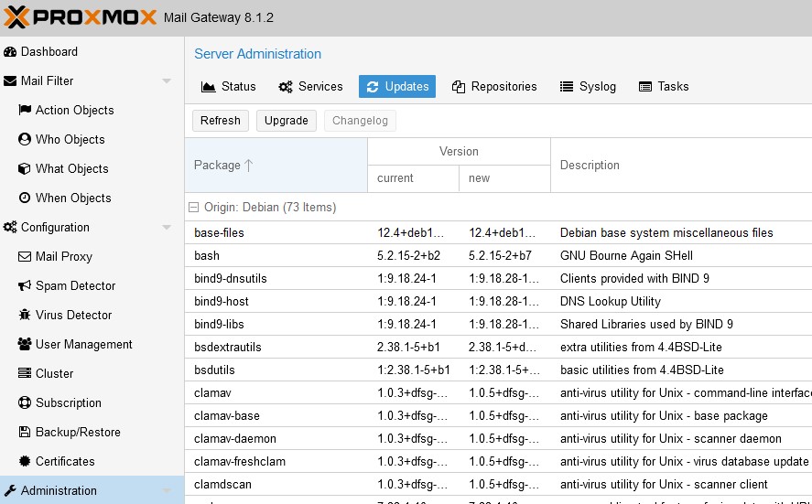Select the Updates tab

(397, 86)
